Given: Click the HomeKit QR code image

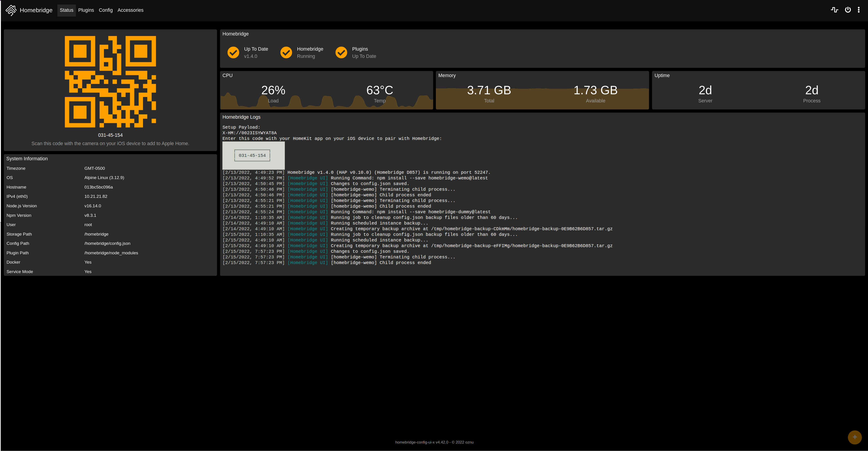Looking at the screenshot, I should pos(110,82).
